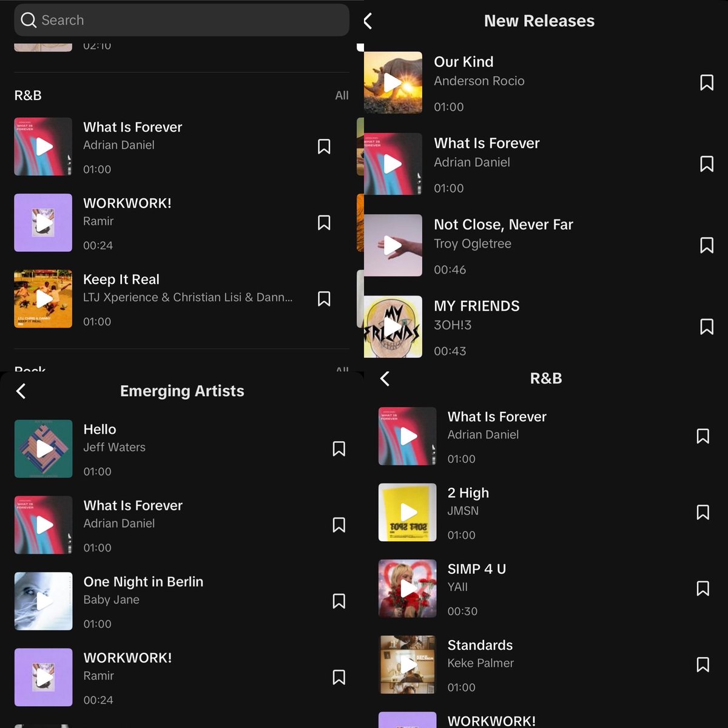Image resolution: width=728 pixels, height=728 pixels.
Task: Bookmark 2 High by JMSN
Action: point(703,512)
